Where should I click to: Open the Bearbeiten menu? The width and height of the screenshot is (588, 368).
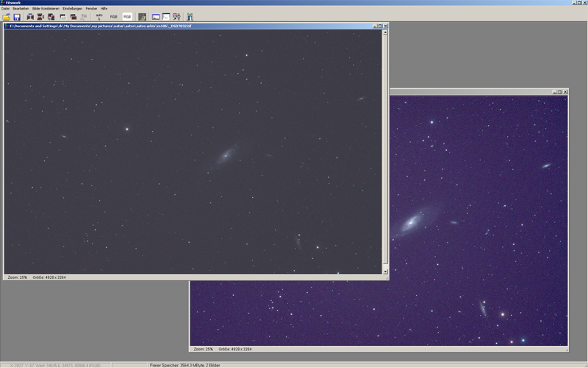21,8
